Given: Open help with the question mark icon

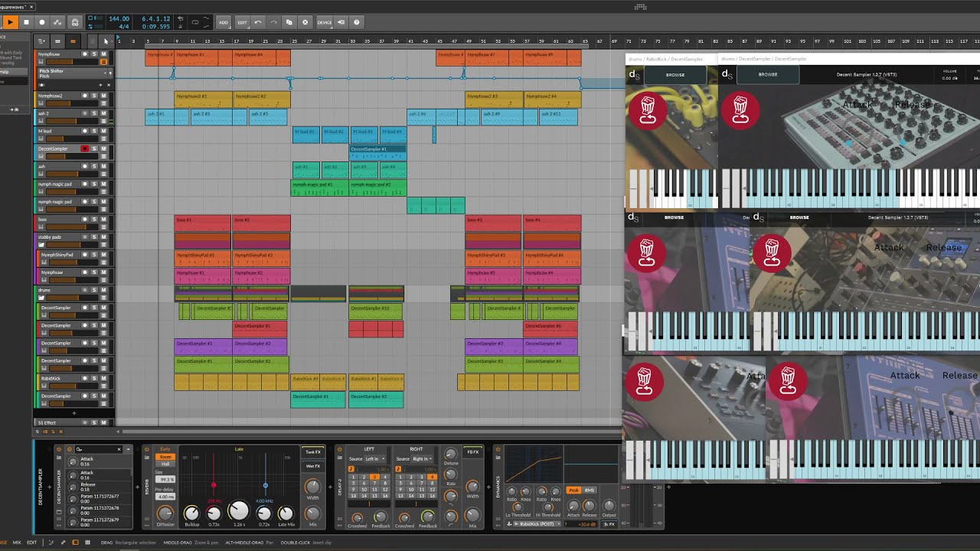Looking at the screenshot, I should (357, 22).
